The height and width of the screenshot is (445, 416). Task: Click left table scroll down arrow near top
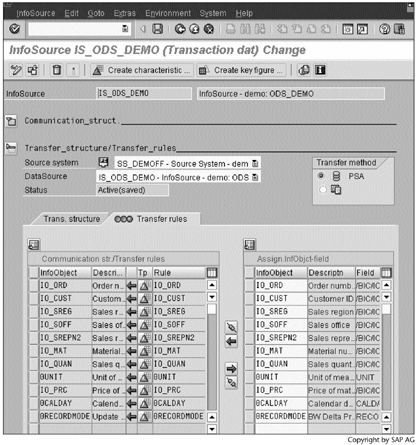pos(212,297)
